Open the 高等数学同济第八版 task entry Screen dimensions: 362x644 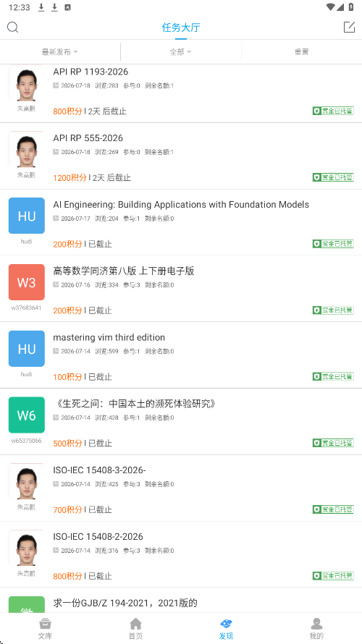[181, 288]
